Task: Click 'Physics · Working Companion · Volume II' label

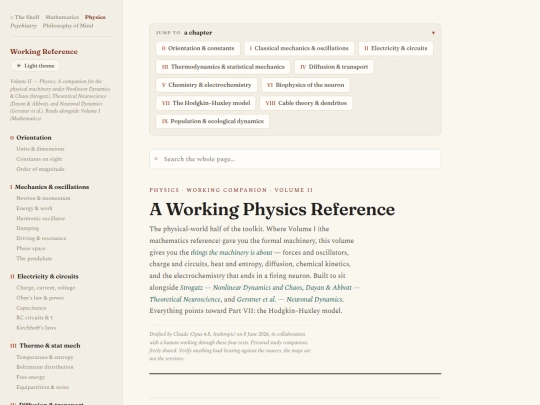Action: point(231,190)
